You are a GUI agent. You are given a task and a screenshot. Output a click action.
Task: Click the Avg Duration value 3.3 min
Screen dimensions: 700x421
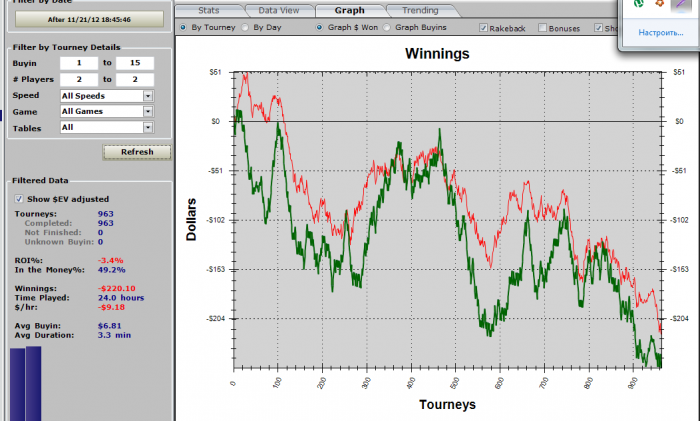tap(114, 335)
